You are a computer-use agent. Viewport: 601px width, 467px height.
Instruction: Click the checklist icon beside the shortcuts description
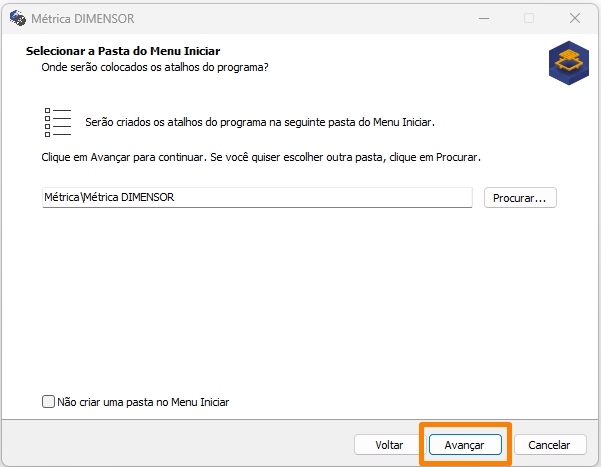(x=58, y=122)
